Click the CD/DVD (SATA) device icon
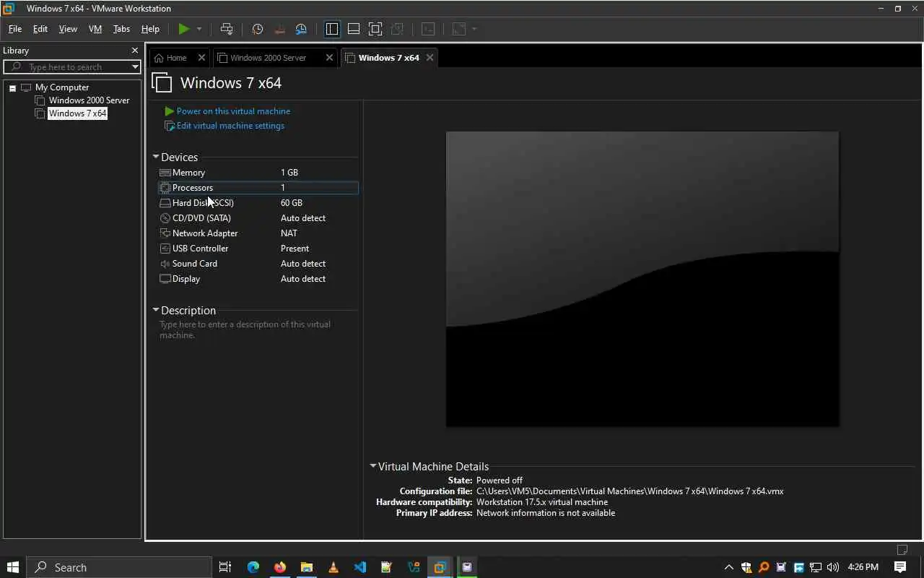Screen dimensions: 924x578 pos(165,218)
